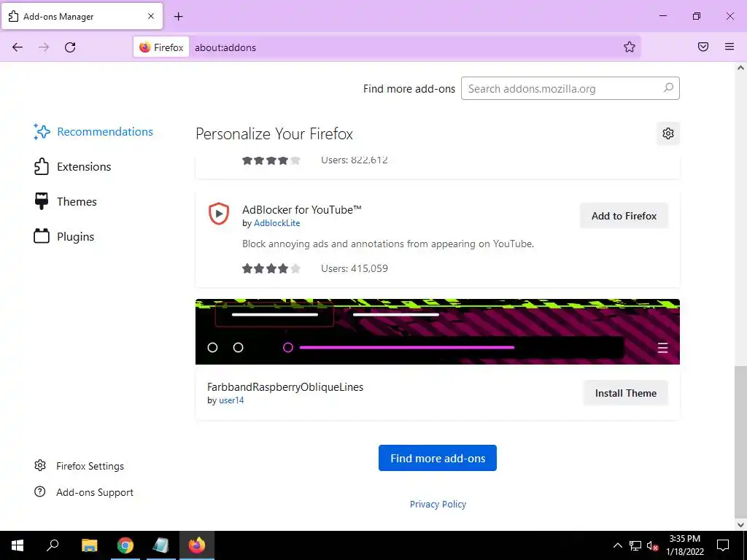Launch Google Chrome from the taskbar
Viewport: 747px width, 560px height.
click(x=125, y=545)
